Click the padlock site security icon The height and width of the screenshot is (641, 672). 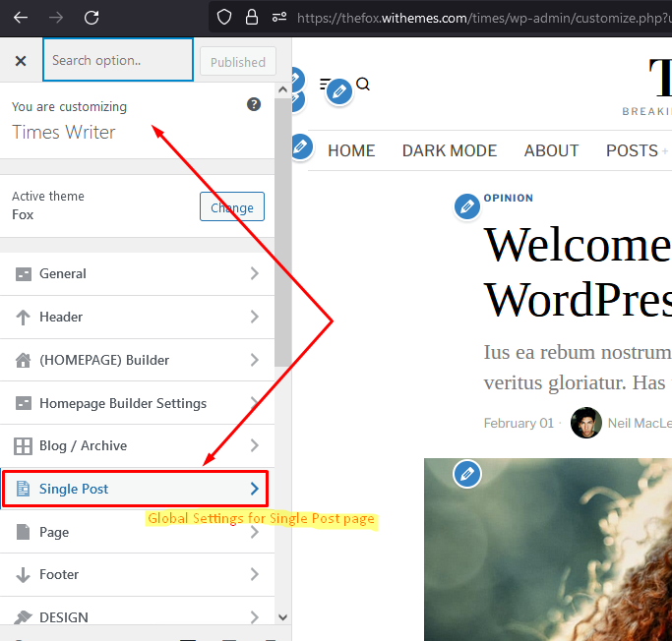pyautogui.click(x=252, y=18)
